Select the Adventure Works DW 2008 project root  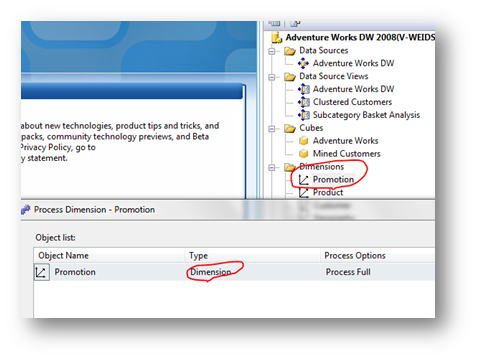click(x=360, y=37)
